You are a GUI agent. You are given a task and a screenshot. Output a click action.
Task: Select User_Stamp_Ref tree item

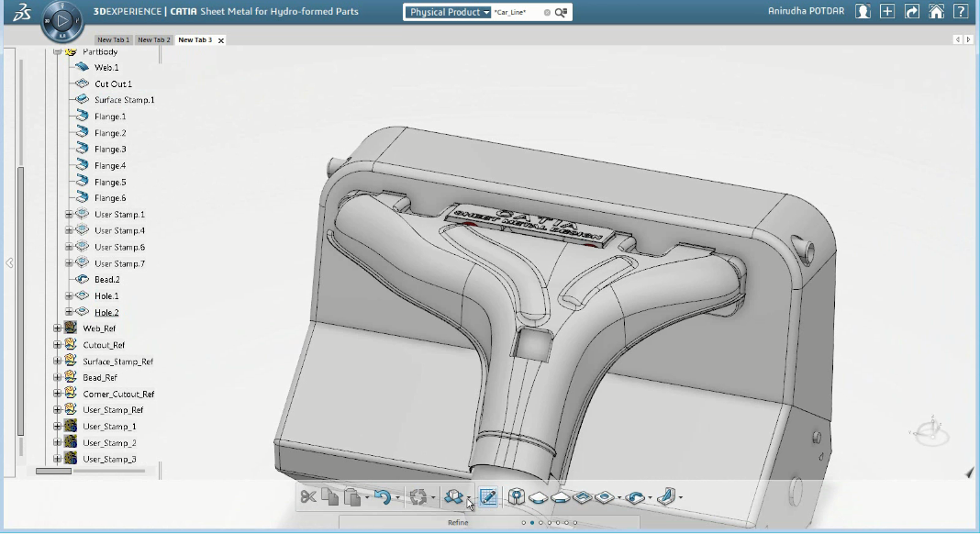point(113,410)
